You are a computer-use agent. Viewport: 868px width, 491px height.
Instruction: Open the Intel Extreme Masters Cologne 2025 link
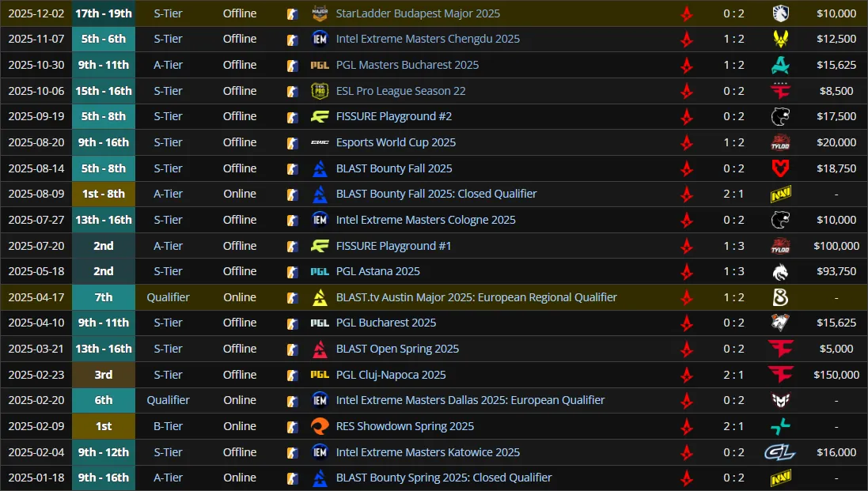coord(426,220)
